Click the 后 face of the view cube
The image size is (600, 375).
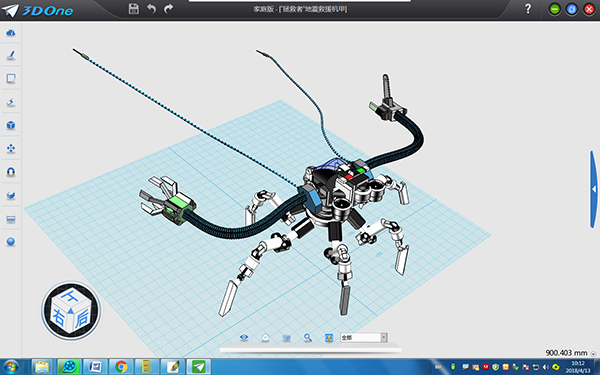coord(82,318)
